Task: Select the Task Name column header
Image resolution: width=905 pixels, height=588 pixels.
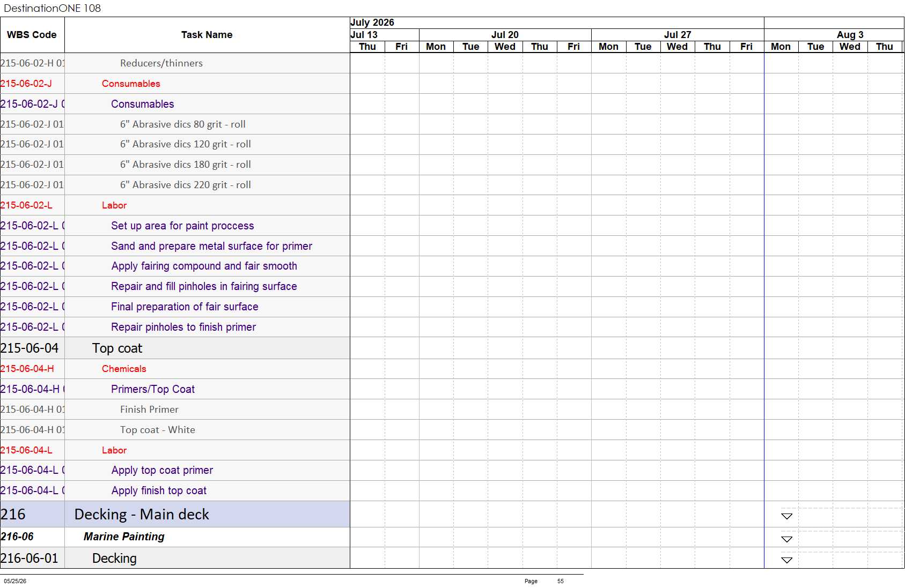Action: [207, 35]
